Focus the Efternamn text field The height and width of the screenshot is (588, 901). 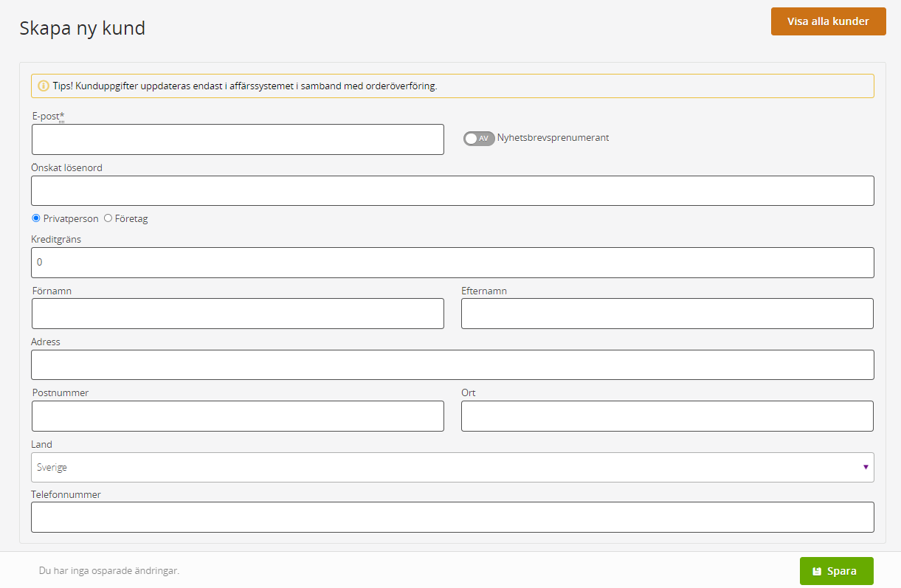point(667,314)
